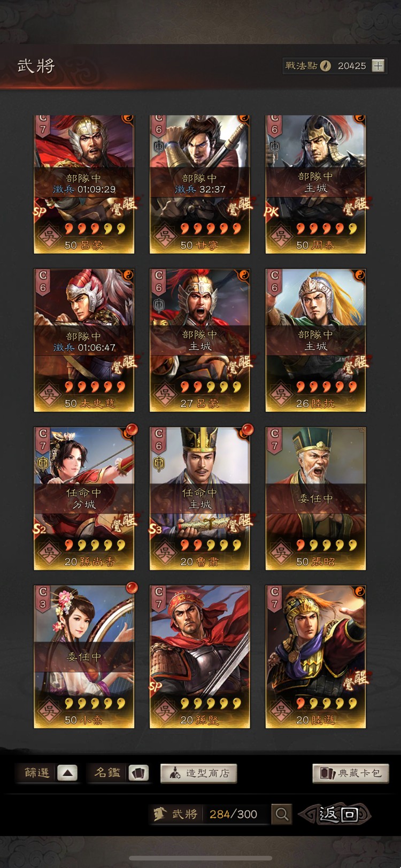Viewport: 401px width, 868px height.
Task: Select the level 27 呂蒙 card
Action: (x=200, y=340)
